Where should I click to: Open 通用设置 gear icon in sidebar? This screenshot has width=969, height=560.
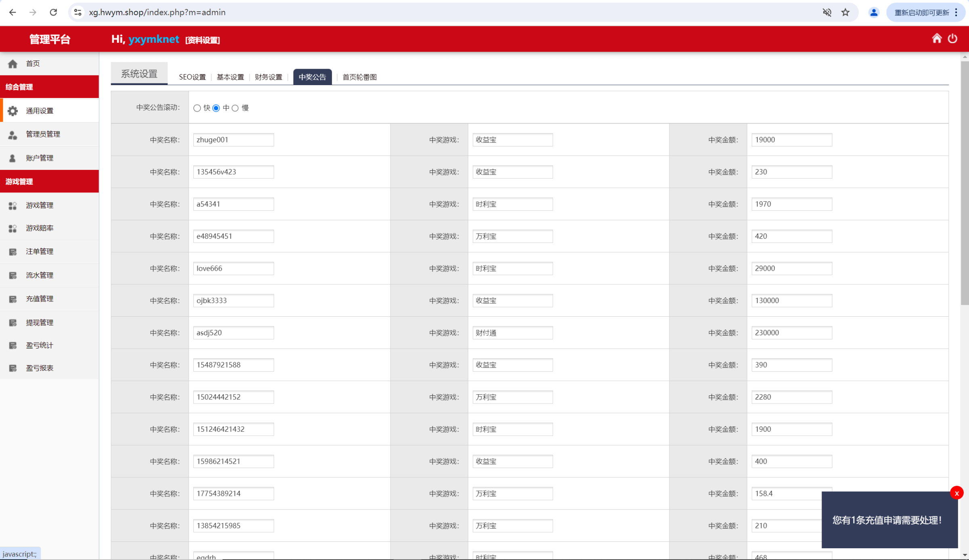[x=13, y=111]
